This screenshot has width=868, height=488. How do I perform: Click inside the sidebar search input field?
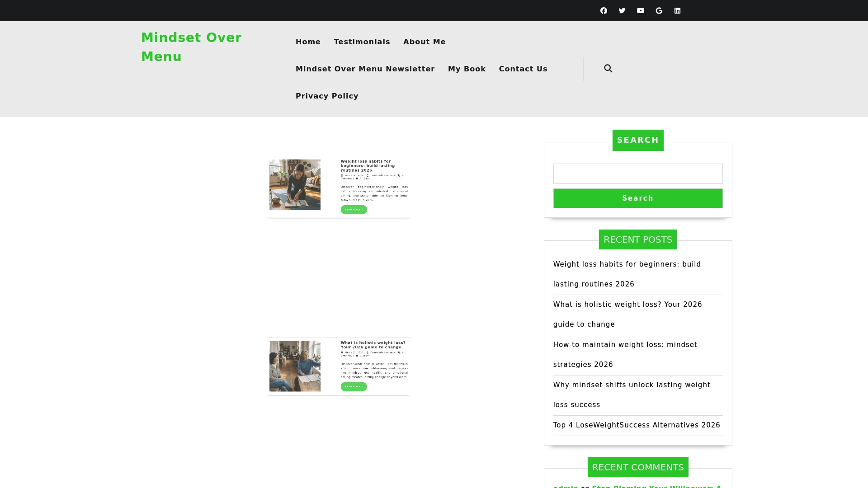point(637,174)
